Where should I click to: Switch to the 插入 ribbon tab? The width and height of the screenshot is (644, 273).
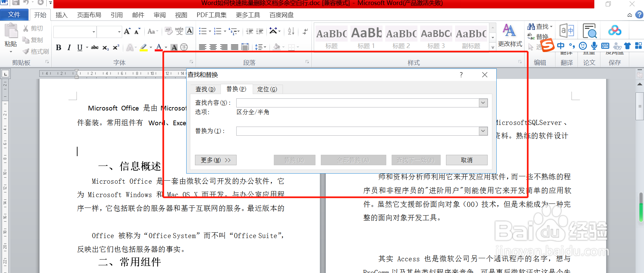click(x=61, y=15)
